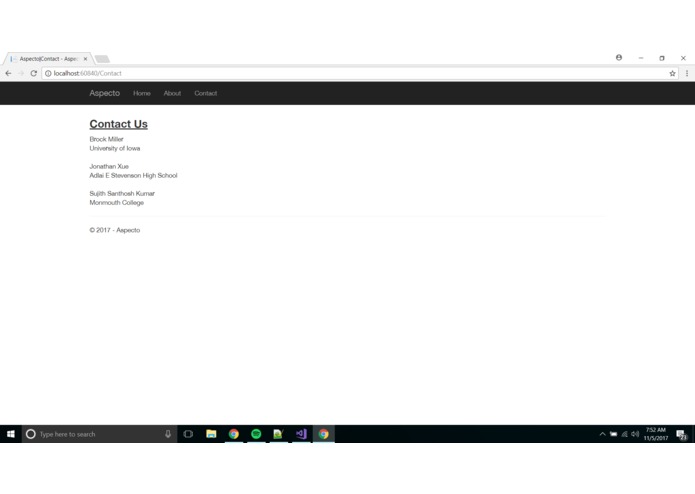Viewport: 695px width, 494px height.
Task: Open Spotify from the taskbar
Action: pyautogui.click(x=256, y=434)
